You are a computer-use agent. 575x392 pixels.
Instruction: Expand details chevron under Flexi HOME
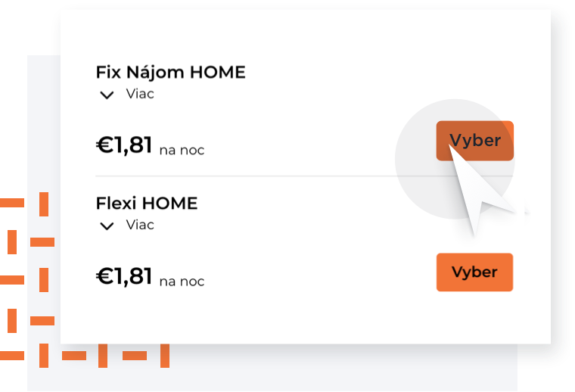click(107, 226)
